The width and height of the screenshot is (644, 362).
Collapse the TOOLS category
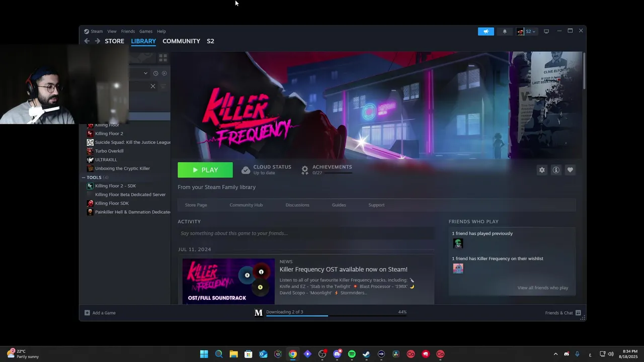point(84,177)
